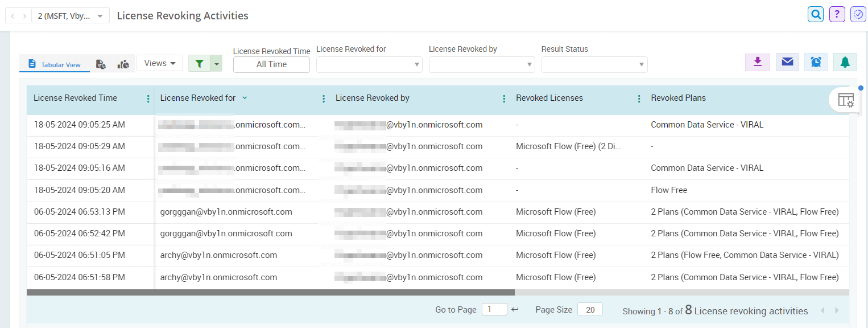
Task: Open the column settings table icon
Action: coord(846,100)
